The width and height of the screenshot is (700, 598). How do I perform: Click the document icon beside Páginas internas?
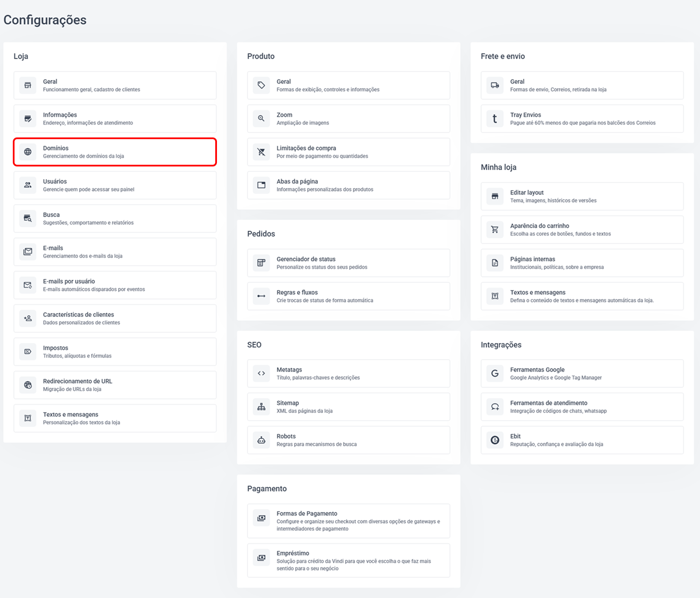[x=495, y=263]
